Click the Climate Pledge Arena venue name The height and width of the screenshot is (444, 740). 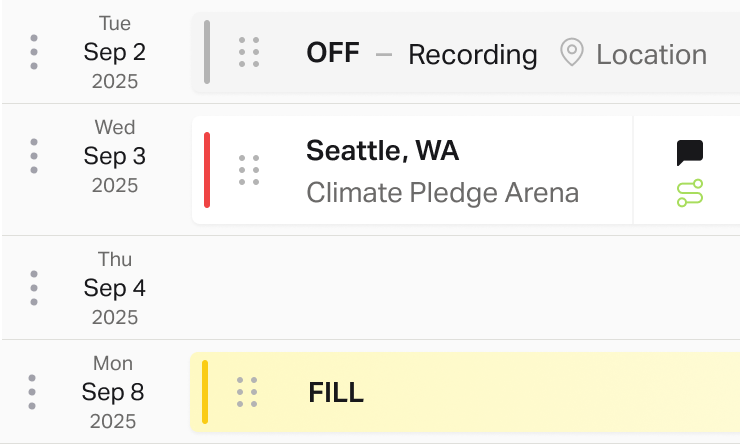point(442,193)
